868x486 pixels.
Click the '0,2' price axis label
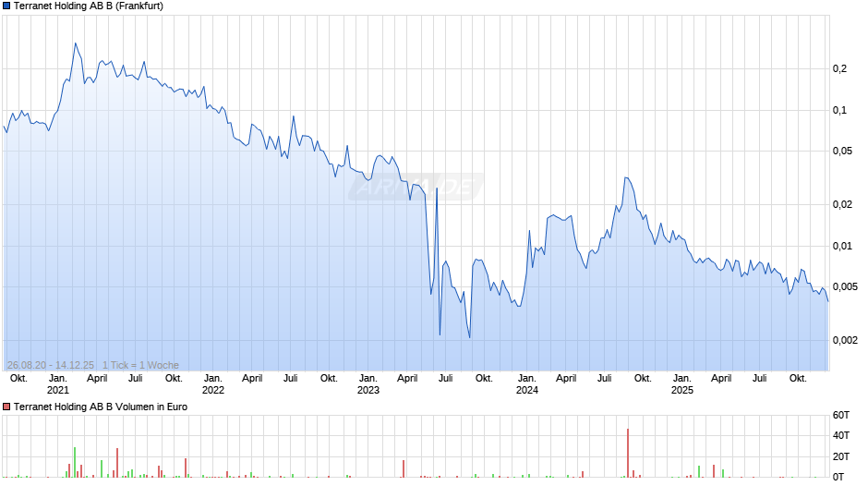[x=839, y=68]
